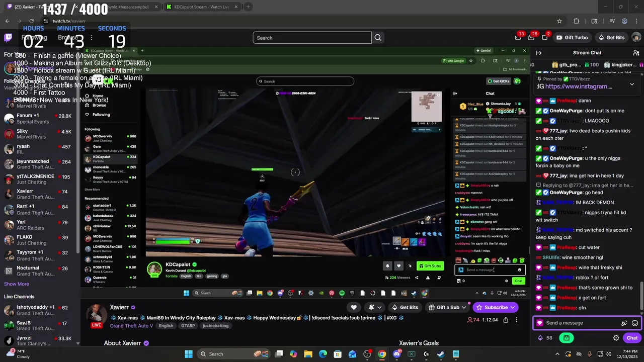Viewport: 644px width, 362px height.
Task: Claim the green channel points bonus button
Action: pos(567,338)
